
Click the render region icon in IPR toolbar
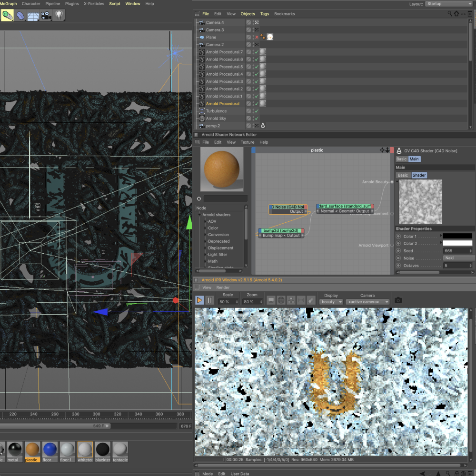tap(301, 300)
